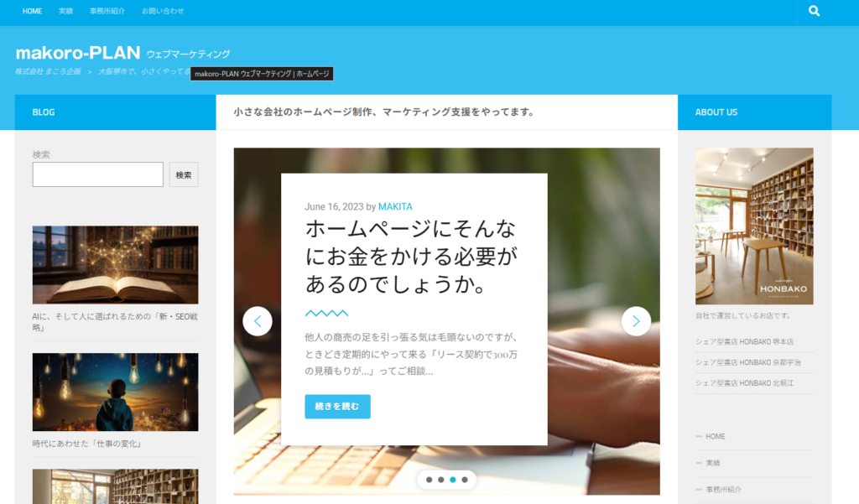
Task: Click the 続きを読む button
Action: (337, 407)
